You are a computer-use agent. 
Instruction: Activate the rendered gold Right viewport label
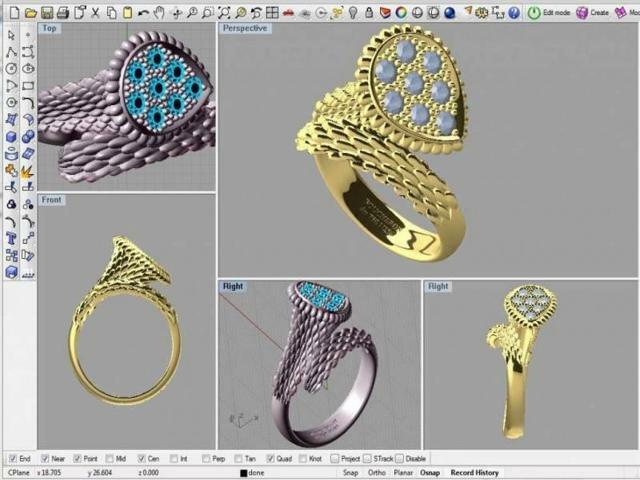(x=438, y=286)
